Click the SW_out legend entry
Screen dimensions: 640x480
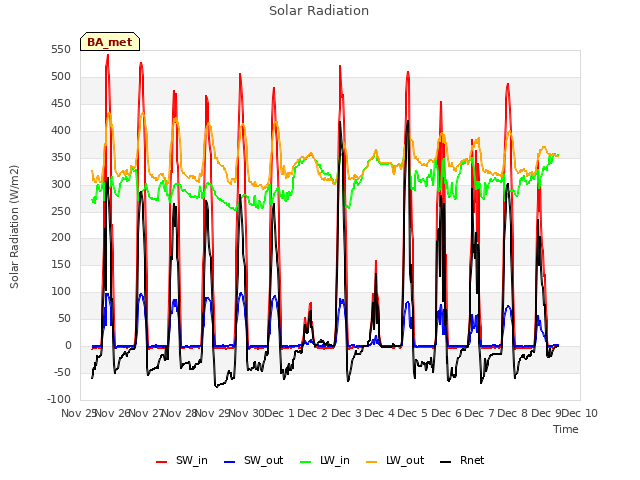(253, 460)
